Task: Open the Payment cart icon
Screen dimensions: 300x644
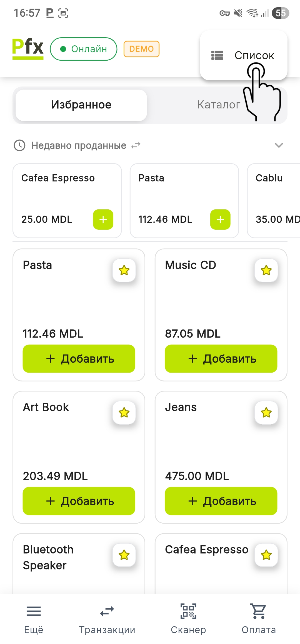Action: [x=259, y=611]
